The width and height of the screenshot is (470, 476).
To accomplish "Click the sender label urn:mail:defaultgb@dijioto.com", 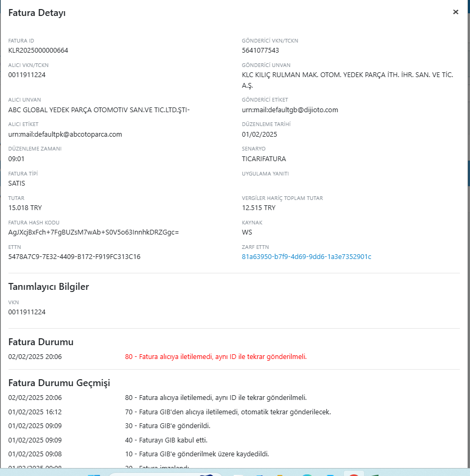I will coord(290,110).
